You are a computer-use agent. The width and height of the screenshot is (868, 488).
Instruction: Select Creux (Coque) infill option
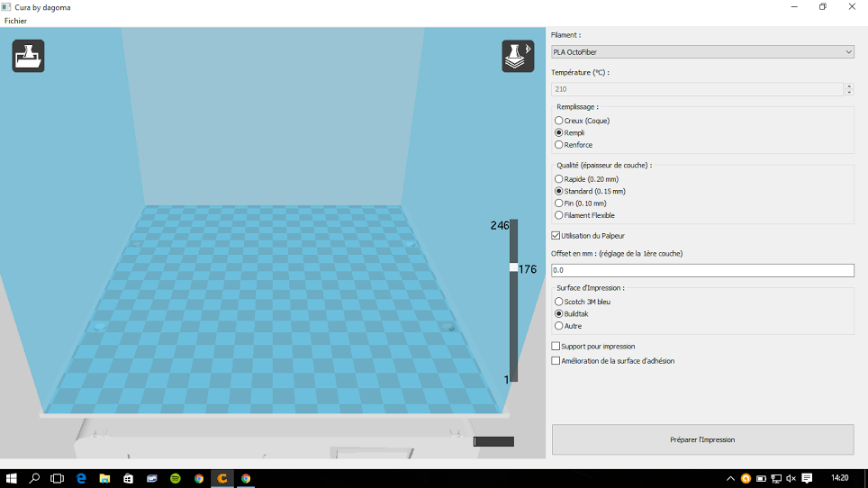click(582, 121)
